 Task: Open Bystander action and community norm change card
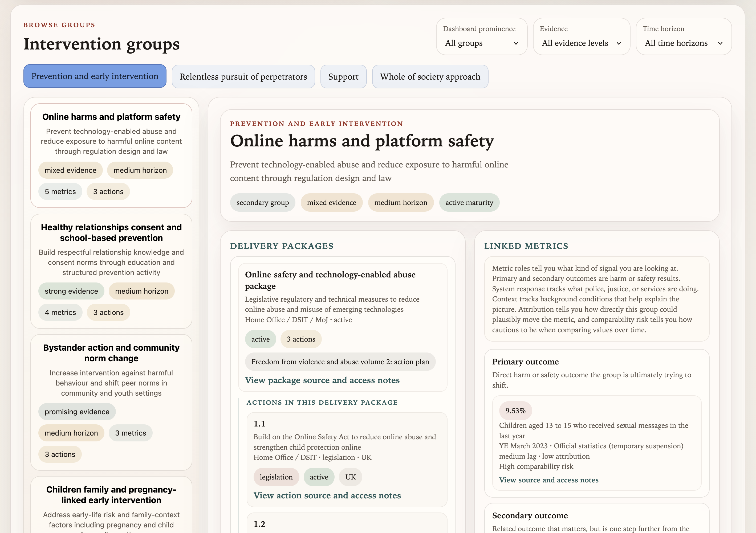(x=111, y=402)
